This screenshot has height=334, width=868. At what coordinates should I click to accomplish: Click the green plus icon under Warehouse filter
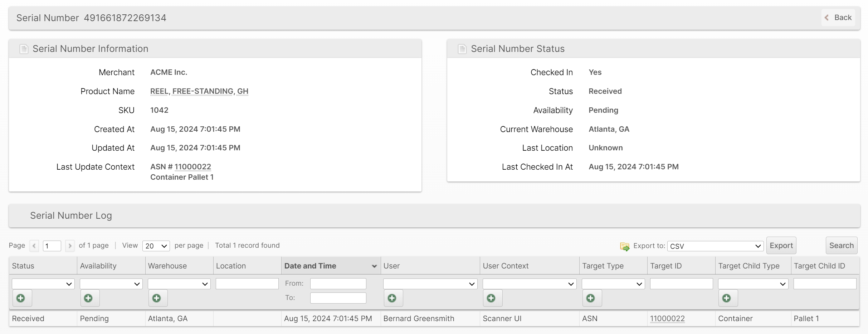click(157, 298)
